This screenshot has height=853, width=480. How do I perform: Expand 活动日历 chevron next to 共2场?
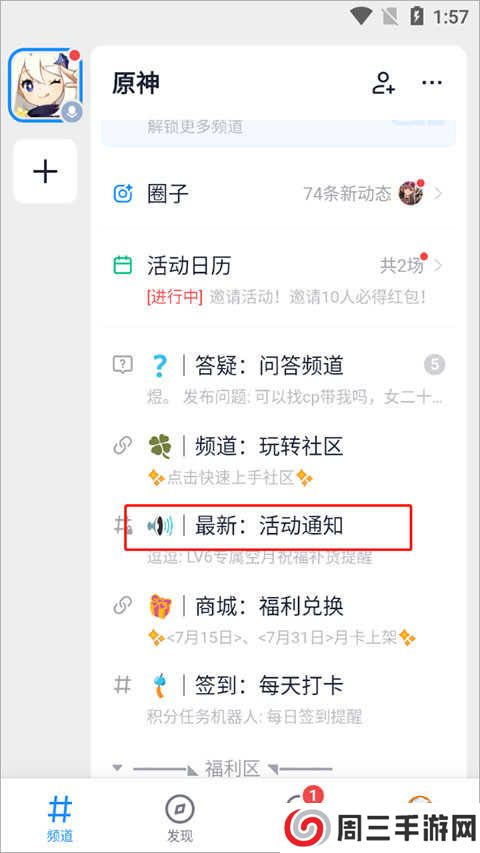tap(438, 265)
